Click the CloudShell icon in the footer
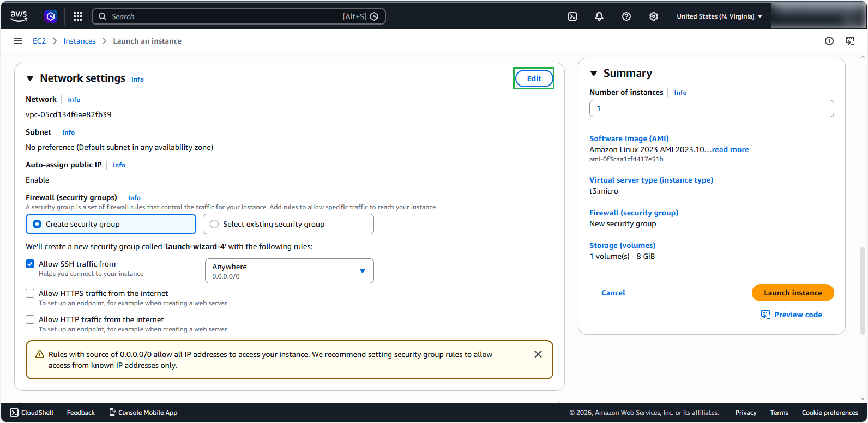This screenshot has height=423, width=868. click(x=14, y=413)
